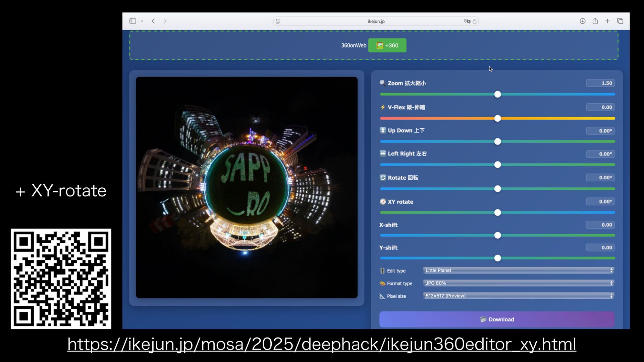
Task: Click the Zoom magnifier icon
Action: 382,83
